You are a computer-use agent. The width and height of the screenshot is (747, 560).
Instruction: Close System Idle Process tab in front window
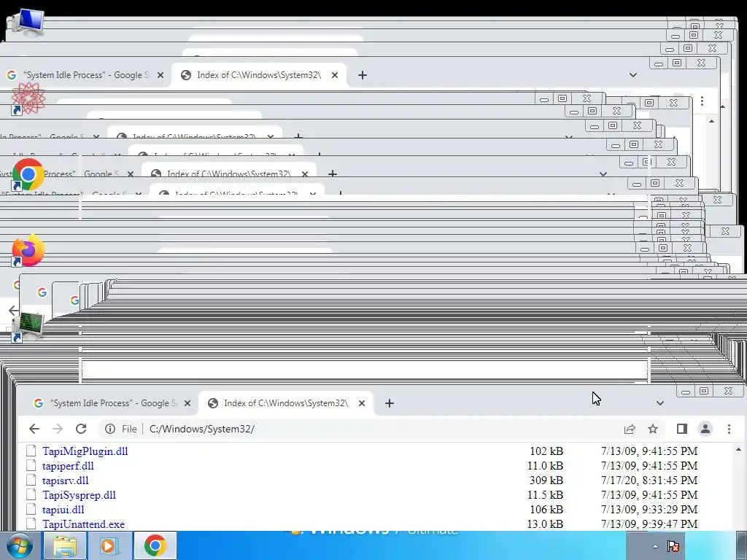187,403
